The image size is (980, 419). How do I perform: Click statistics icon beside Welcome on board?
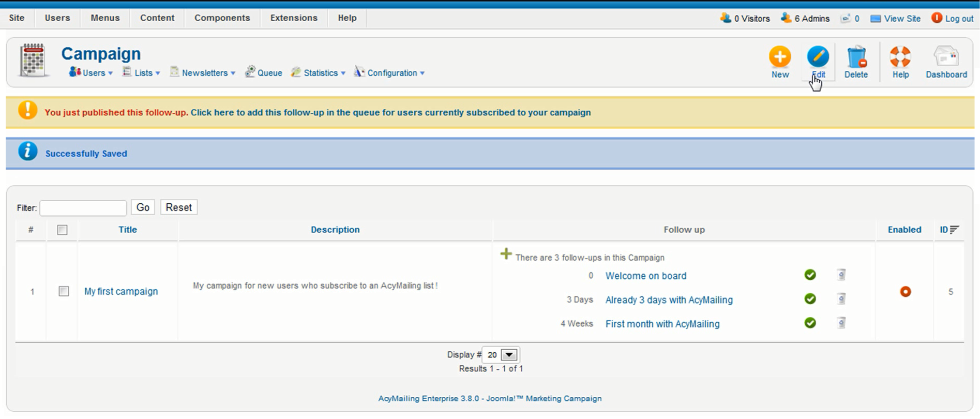pyautogui.click(x=841, y=275)
